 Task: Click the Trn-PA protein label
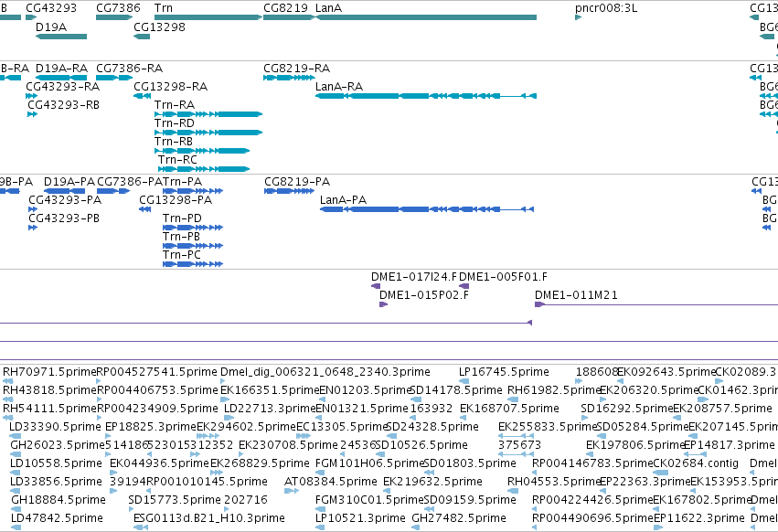pos(183,182)
